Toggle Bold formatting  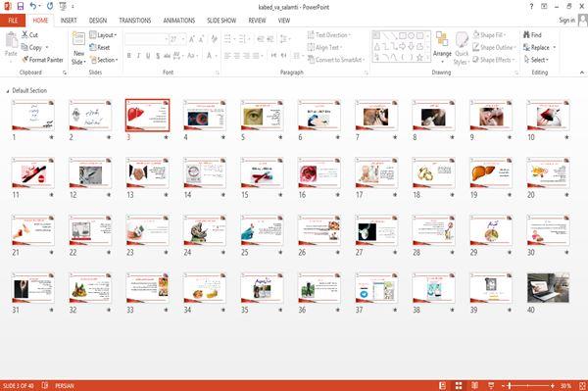pos(129,56)
